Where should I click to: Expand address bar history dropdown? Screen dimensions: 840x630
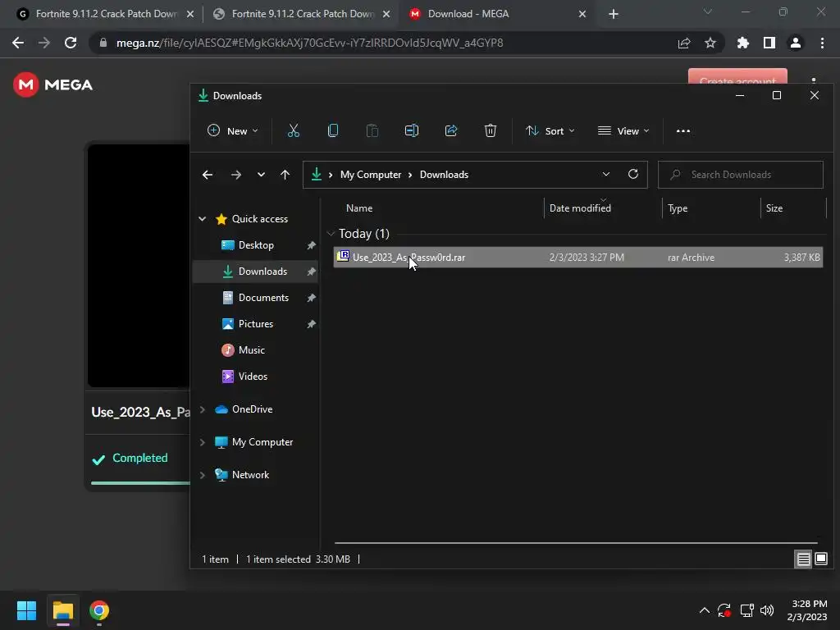pyautogui.click(x=606, y=174)
